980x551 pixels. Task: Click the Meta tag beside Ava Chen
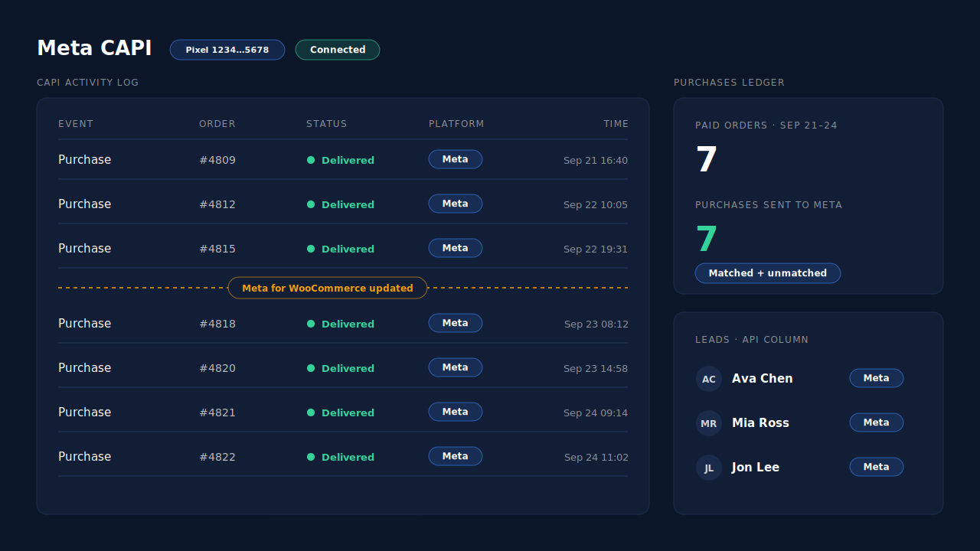[877, 378]
